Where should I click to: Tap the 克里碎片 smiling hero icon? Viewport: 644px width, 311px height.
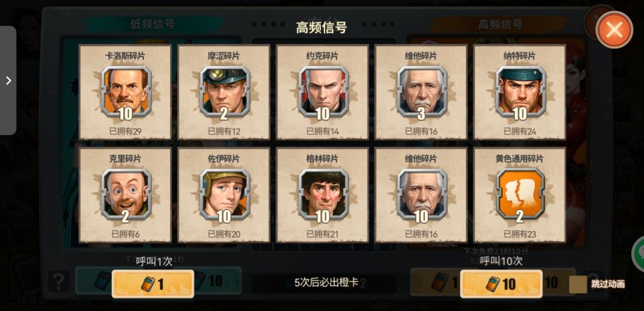tap(126, 194)
